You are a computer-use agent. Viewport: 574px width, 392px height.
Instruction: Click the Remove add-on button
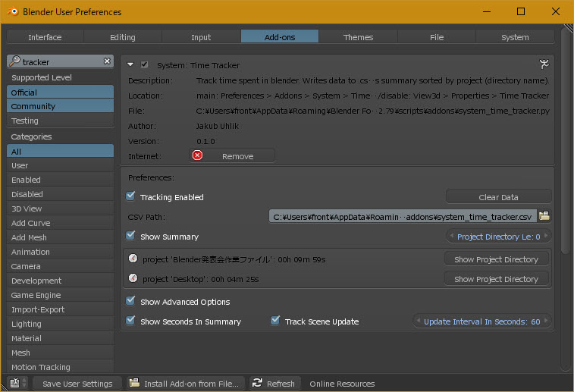232,156
